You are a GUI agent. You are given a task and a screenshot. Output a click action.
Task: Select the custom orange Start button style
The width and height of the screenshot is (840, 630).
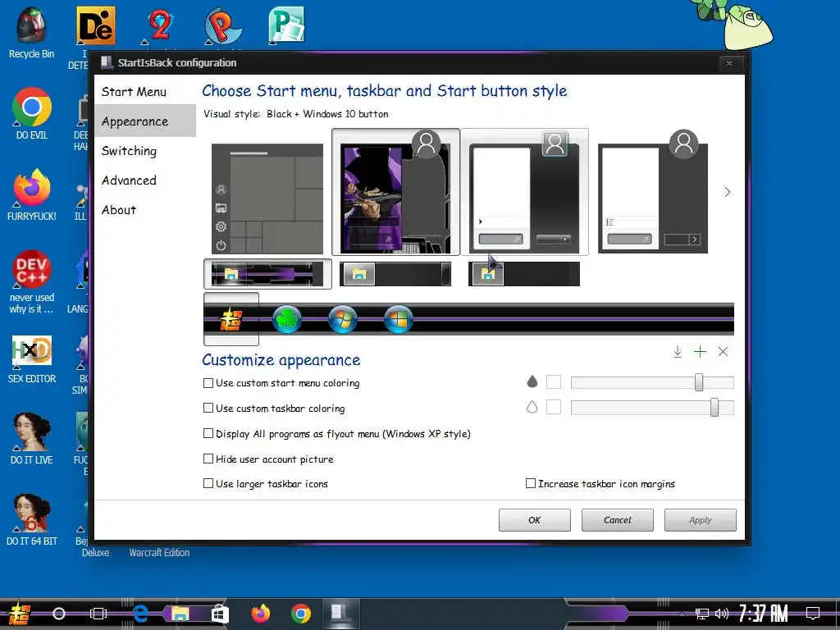tap(231, 319)
